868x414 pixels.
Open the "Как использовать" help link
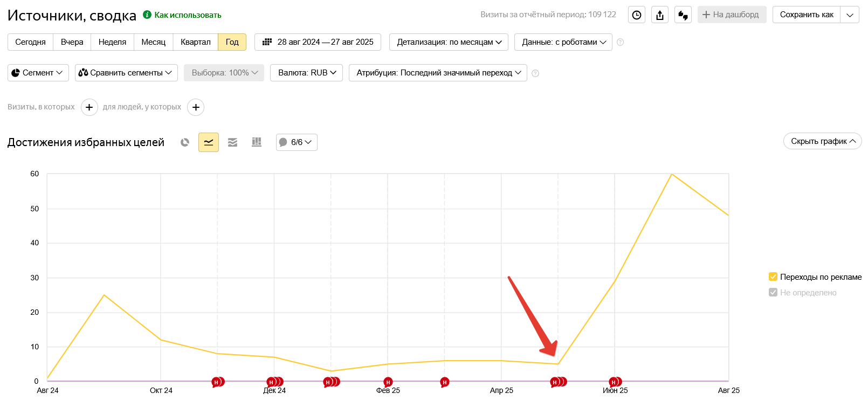click(187, 15)
